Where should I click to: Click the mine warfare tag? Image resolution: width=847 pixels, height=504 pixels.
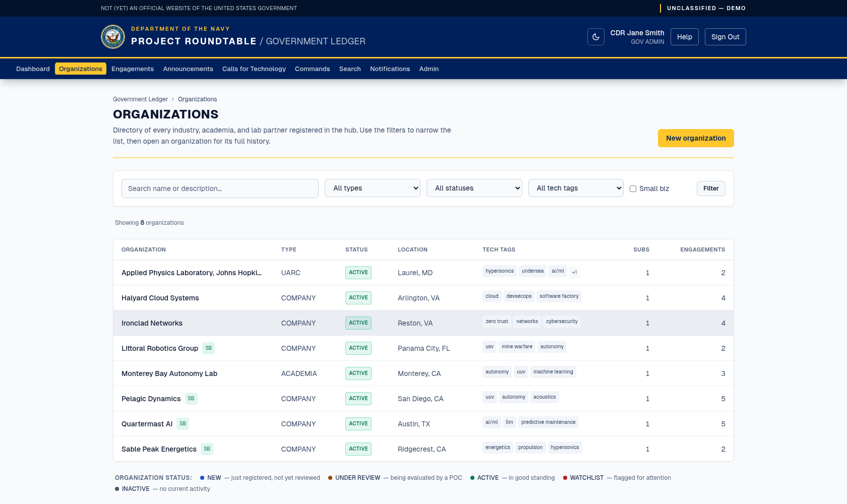pyautogui.click(x=517, y=347)
